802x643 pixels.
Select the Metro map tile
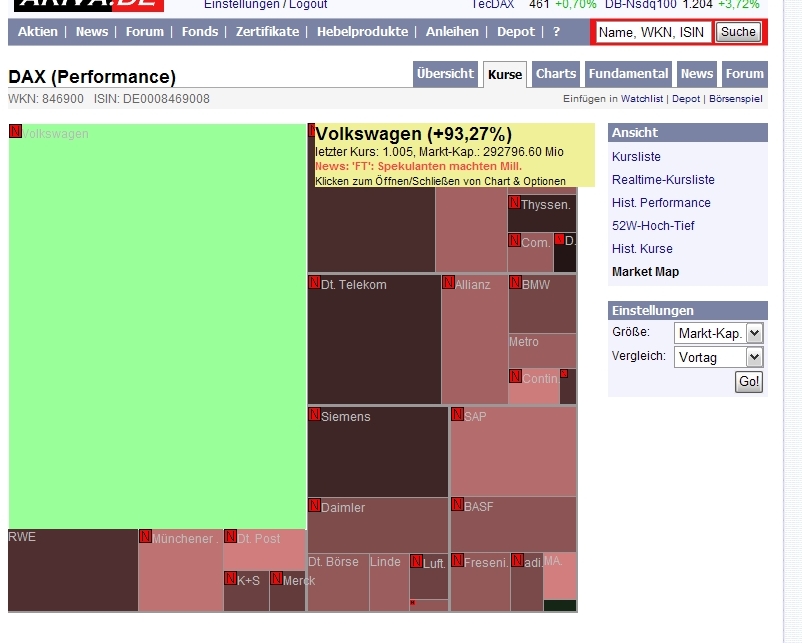(542, 351)
